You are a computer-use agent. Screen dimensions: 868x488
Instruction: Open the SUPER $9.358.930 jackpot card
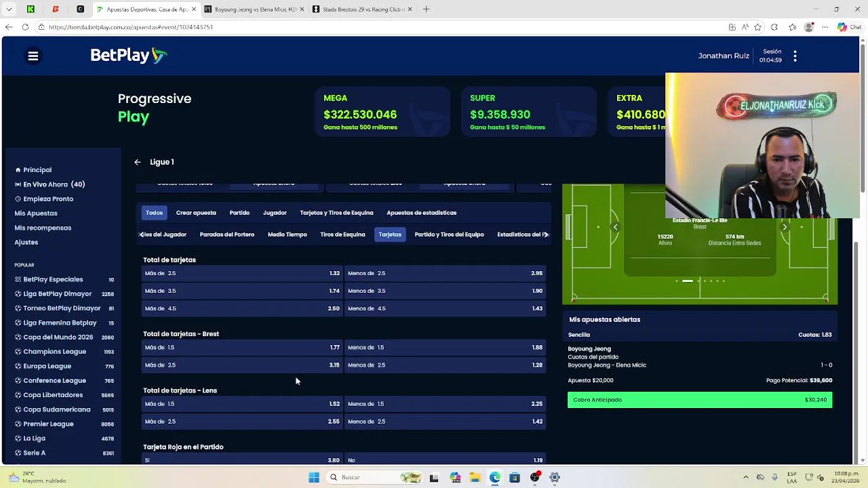pyautogui.click(x=528, y=112)
